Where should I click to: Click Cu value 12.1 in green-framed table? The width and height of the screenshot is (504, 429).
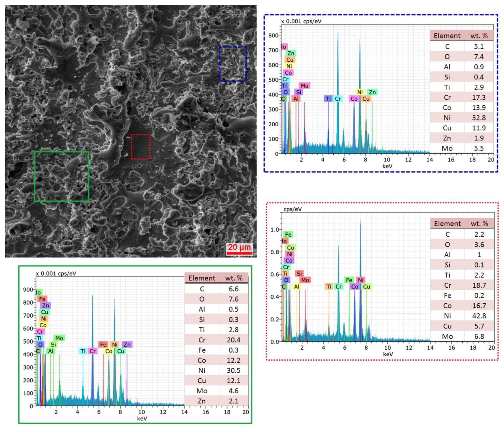point(233,381)
